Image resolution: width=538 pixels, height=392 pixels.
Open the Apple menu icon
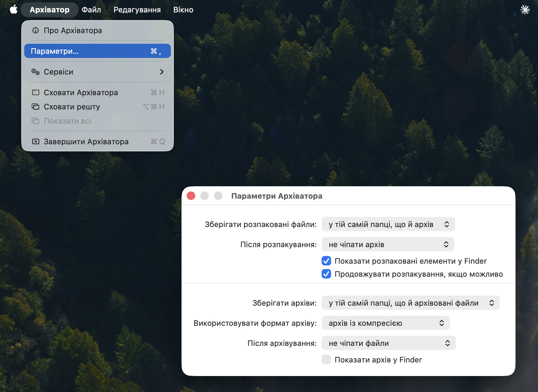pos(14,10)
